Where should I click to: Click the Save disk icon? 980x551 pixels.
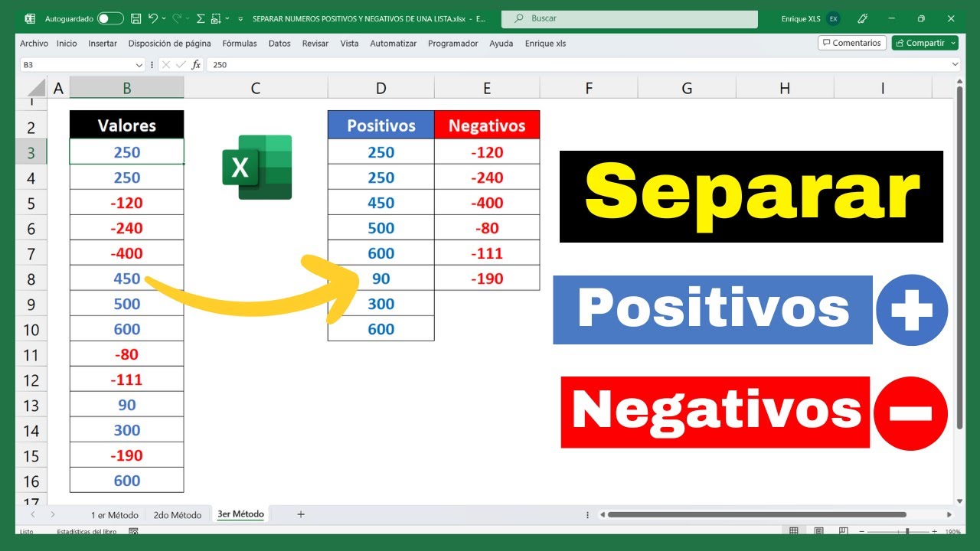136,18
